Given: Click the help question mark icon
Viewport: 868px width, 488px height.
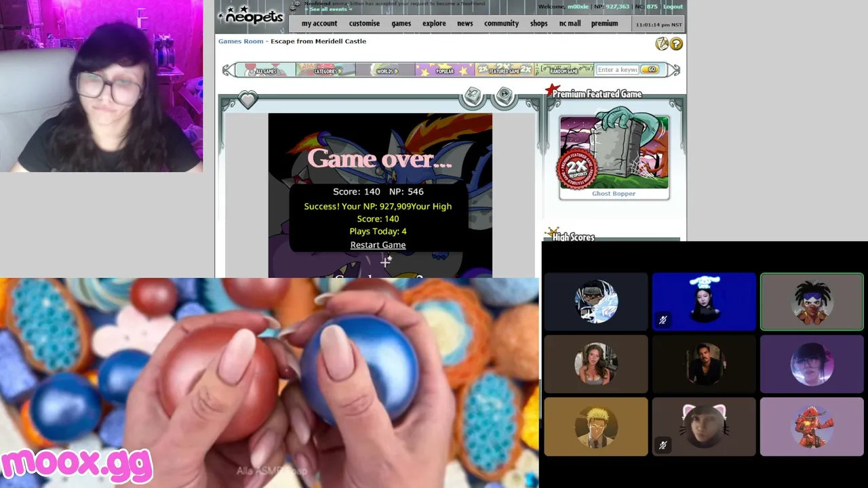Looking at the screenshot, I should pyautogui.click(x=676, y=44).
